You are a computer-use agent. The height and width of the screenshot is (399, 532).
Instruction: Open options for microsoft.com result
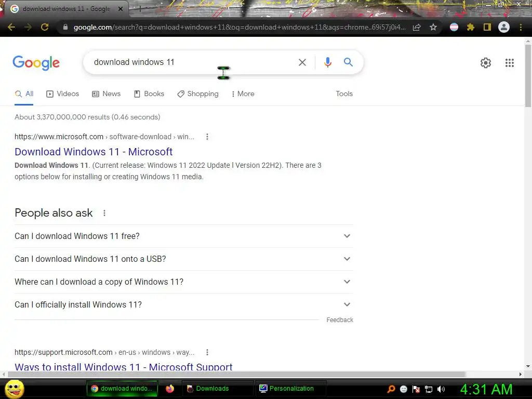(207, 137)
